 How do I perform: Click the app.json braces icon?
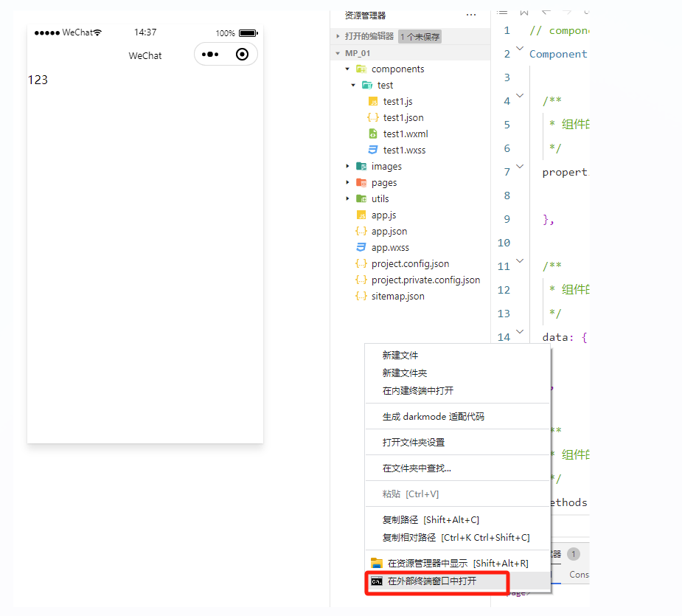(361, 231)
